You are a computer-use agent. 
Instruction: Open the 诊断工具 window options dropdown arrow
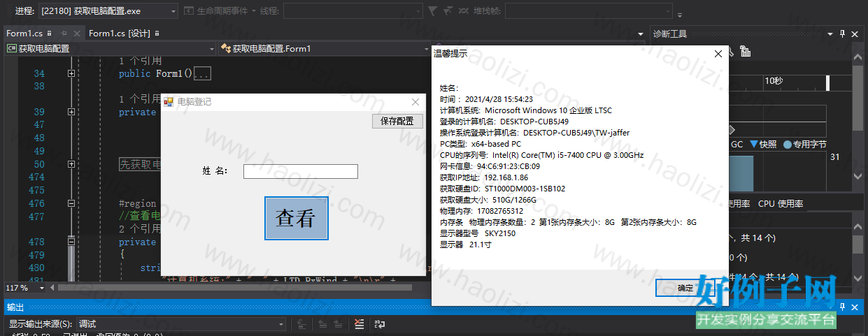pos(830,33)
